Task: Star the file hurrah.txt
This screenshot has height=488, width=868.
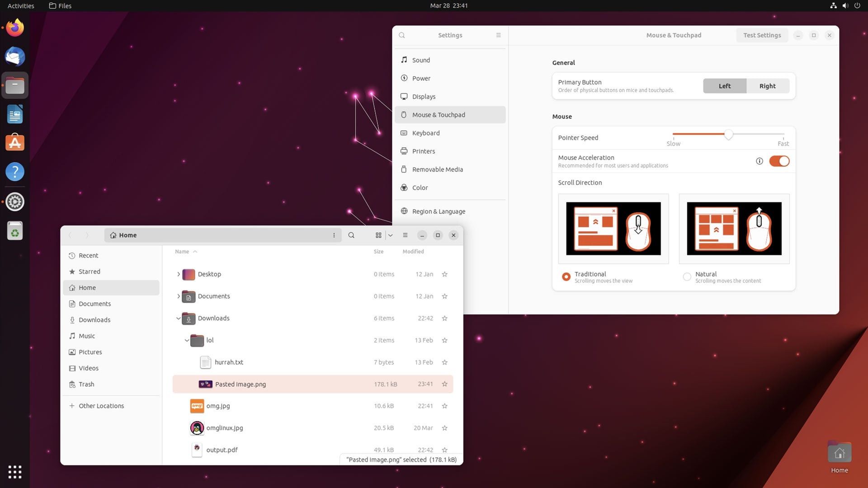Action: tap(444, 362)
